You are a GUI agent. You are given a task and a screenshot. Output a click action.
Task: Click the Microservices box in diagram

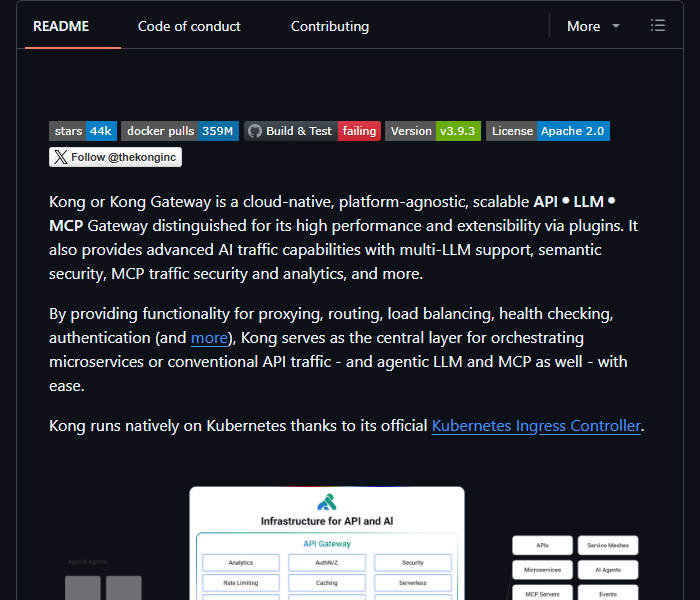(542, 570)
